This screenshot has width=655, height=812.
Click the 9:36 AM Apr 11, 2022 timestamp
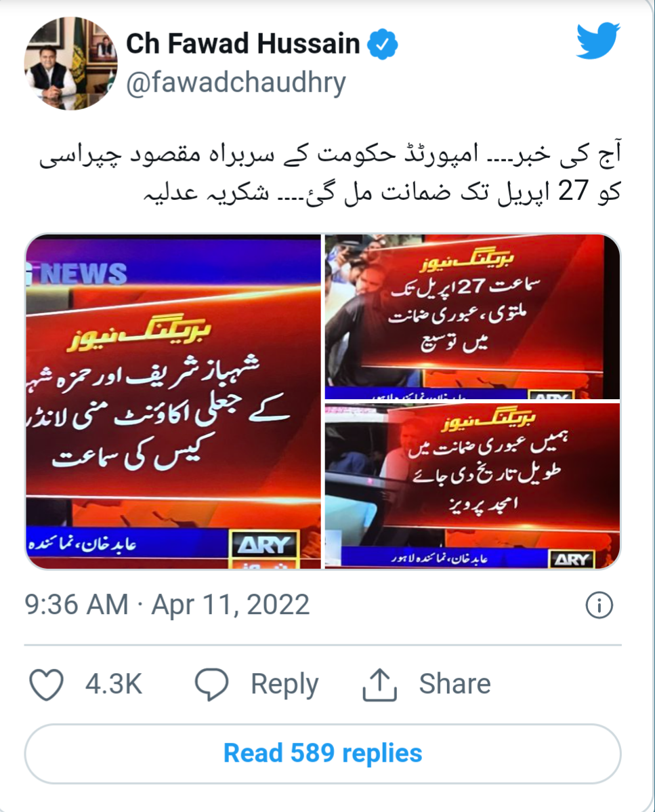pyautogui.click(x=167, y=605)
